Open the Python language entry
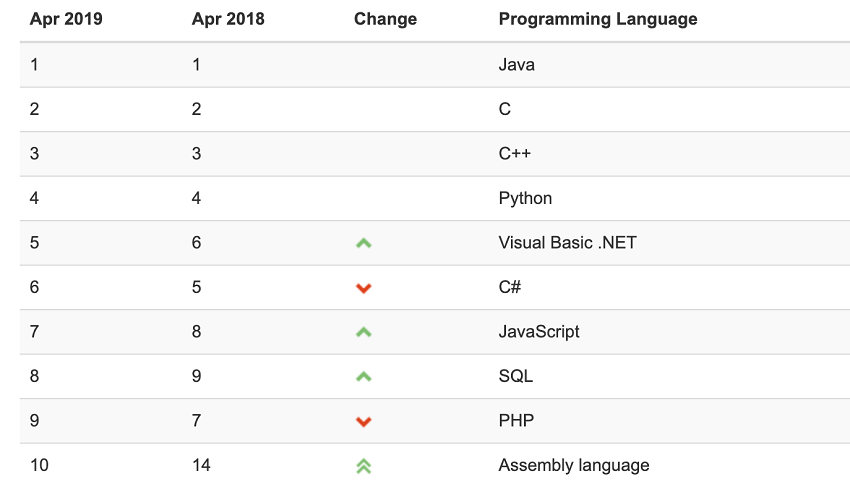This screenshot has height=487, width=850. [x=525, y=198]
